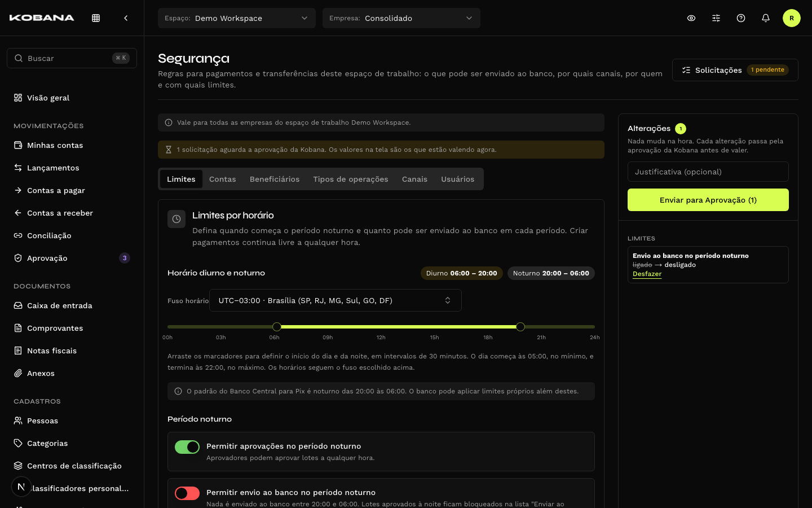The image size is (812, 508).
Task: Open the user avatar R menu
Action: pos(792,18)
